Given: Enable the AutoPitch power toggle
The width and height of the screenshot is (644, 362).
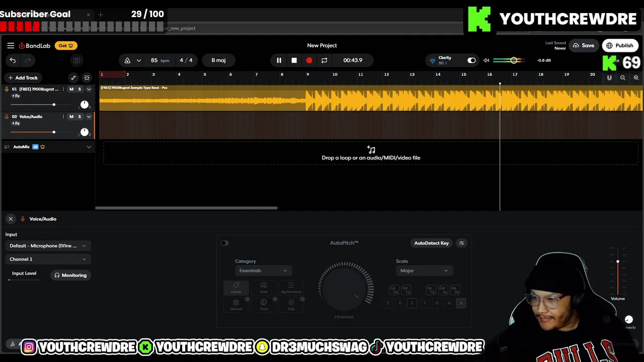Looking at the screenshot, I should click(224, 243).
